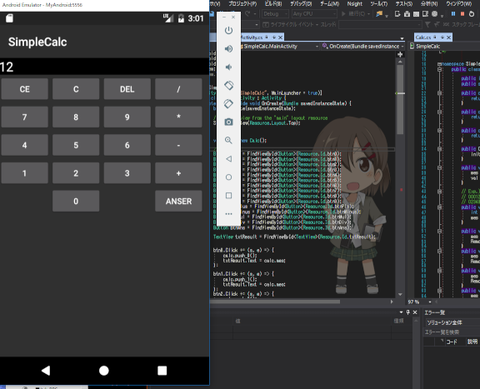Viewport: 480px width, 389px height.
Task: Tap the Android Home navigation circle
Action: (x=104, y=370)
